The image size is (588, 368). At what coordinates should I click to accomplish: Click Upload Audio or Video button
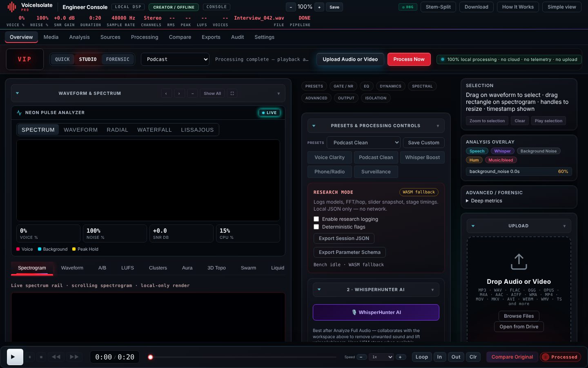point(350,59)
